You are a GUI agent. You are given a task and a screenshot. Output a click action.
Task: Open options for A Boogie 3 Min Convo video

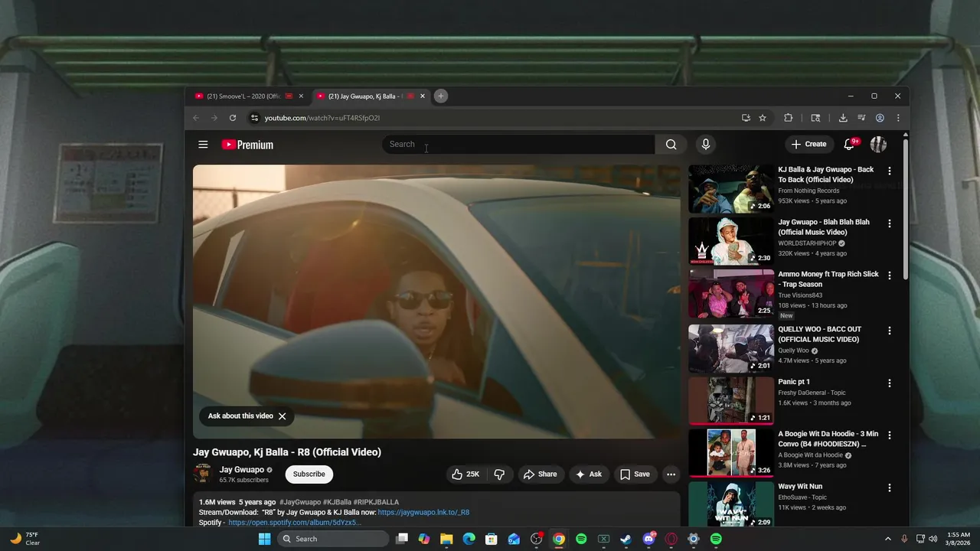click(x=890, y=435)
